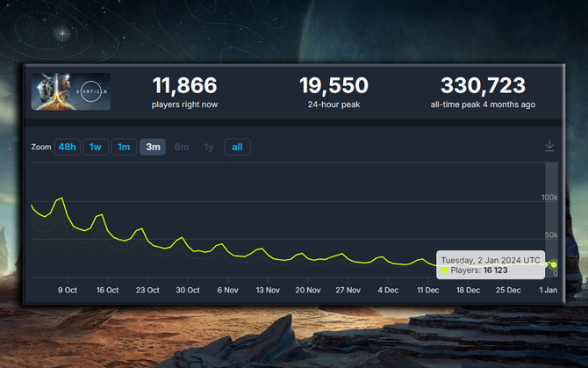Image resolution: width=588 pixels, height=368 pixels.
Task: Click the '1 Jan' axis label
Action: [549, 290]
